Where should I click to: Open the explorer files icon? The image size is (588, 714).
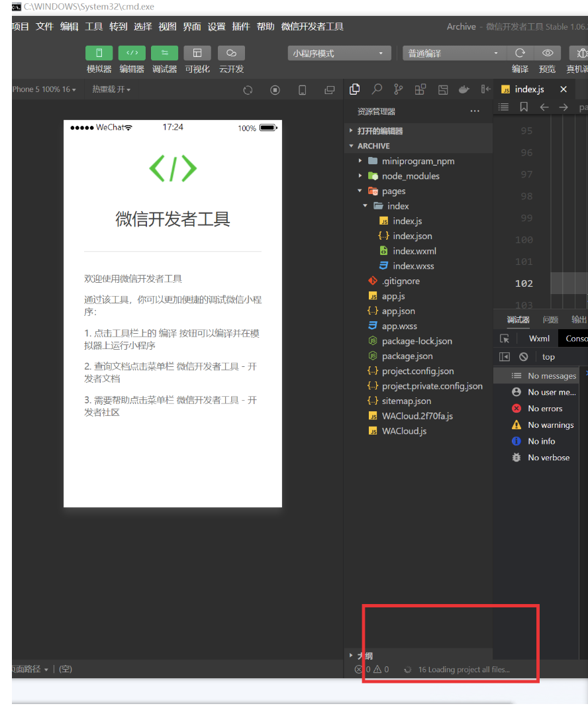coord(354,89)
